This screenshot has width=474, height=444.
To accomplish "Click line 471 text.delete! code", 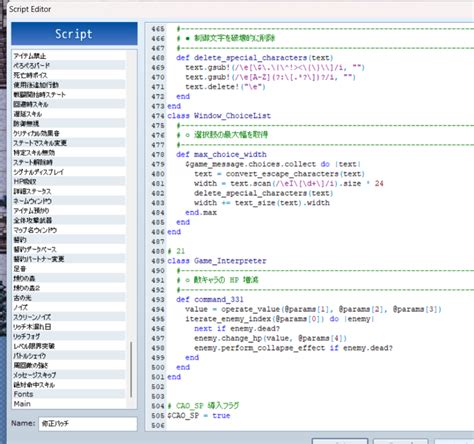I will click(225, 87).
